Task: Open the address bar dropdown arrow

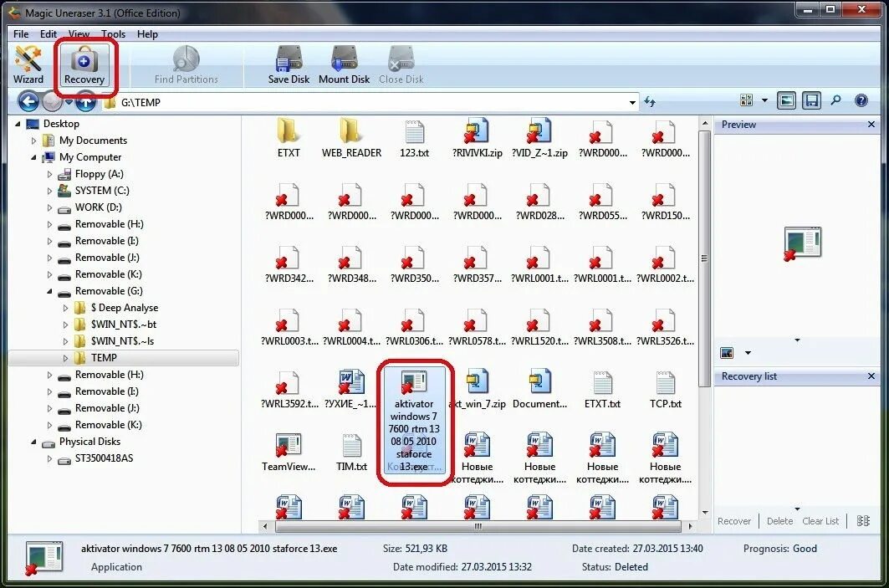Action: (x=632, y=103)
